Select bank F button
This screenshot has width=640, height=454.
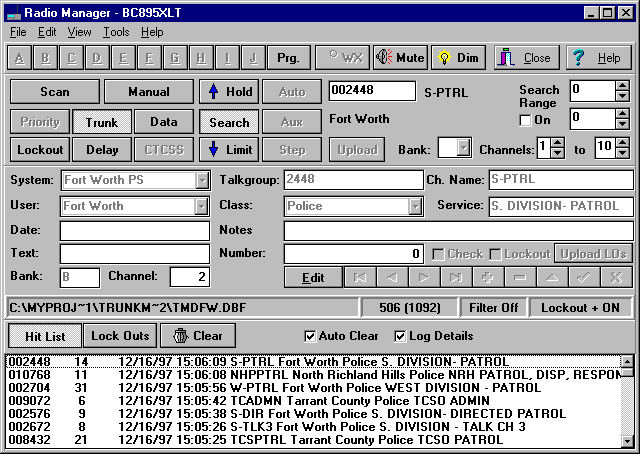click(149, 58)
